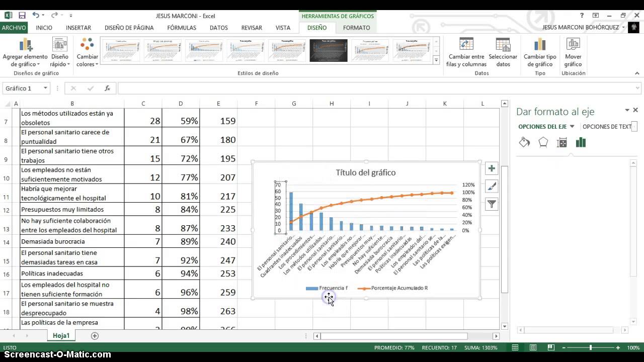Select cell 'Presupuestos muy limitados'

coord(72,209)
